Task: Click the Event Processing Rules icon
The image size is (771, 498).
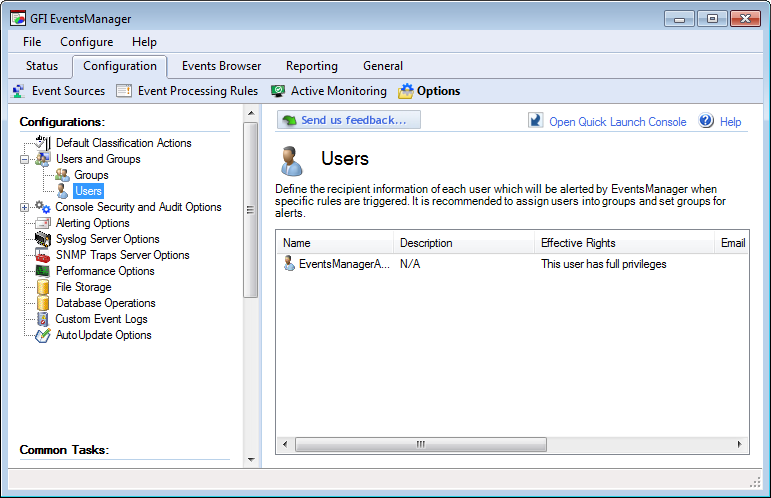Action: 124,91
